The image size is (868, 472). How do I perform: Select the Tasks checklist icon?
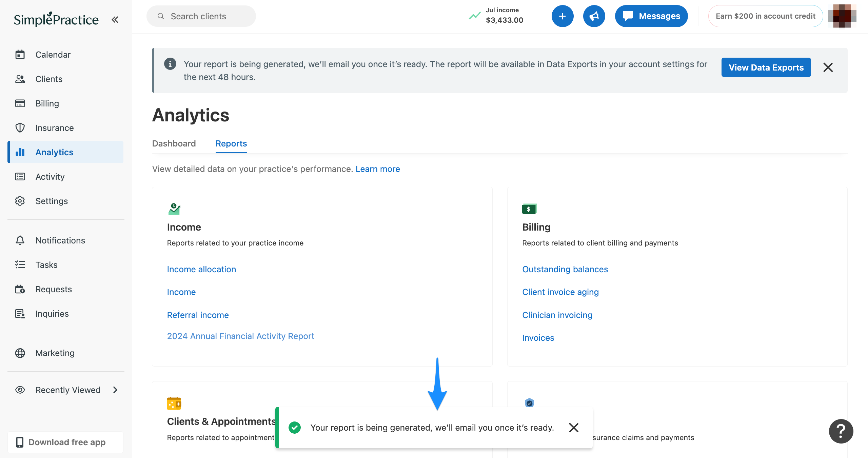(20, 264)
